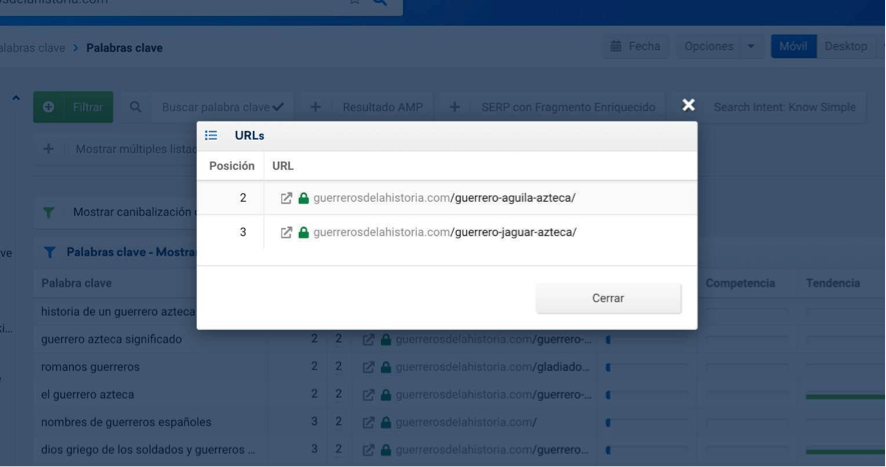Sort by Tendencia column header
Viewport: 886px width, 467px height.
tap(833, 283)
